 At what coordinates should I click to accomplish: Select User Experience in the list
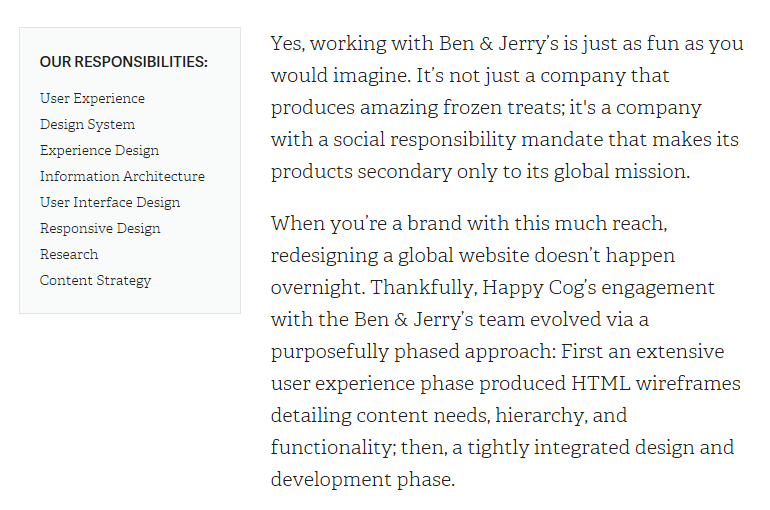click(92, 99)
